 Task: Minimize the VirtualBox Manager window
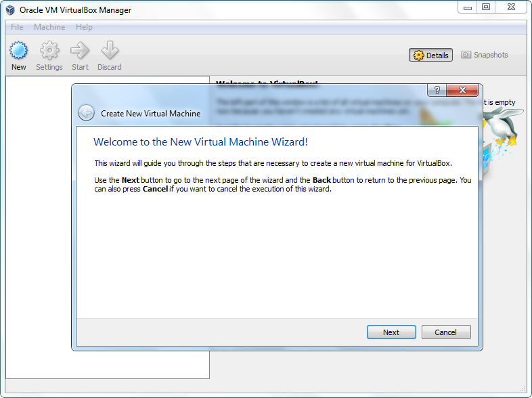pos(468,7)
